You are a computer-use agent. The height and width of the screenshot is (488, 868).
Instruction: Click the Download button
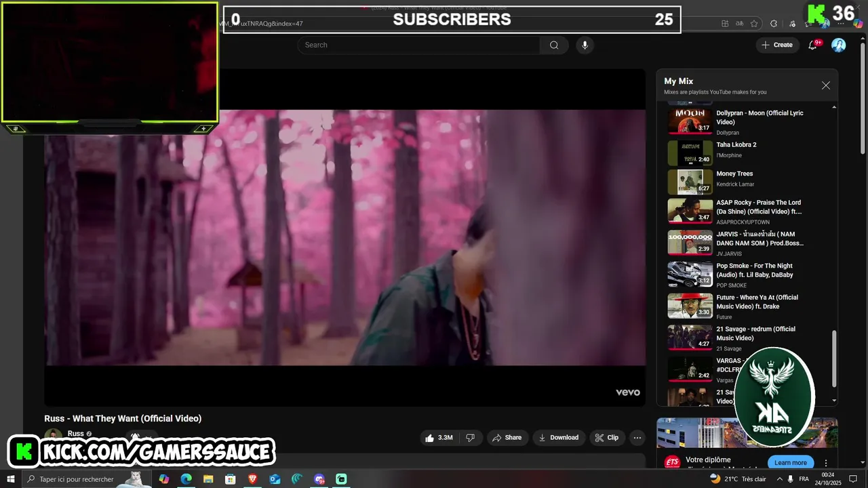tap(558, 438)
